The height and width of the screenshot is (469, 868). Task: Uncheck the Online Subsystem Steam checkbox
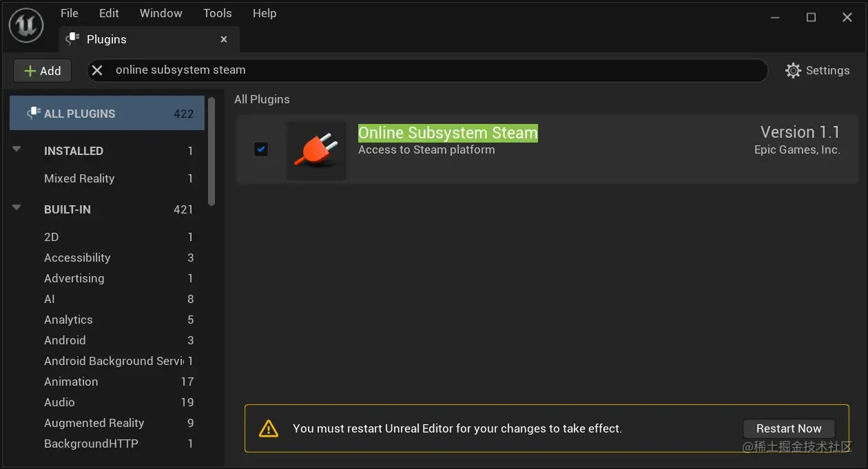coord(261,149)
